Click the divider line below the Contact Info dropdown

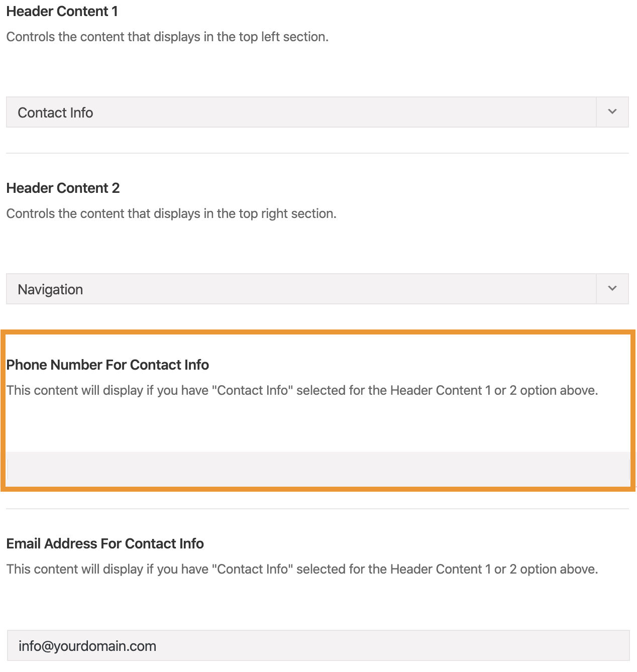(x=317, y=153)
